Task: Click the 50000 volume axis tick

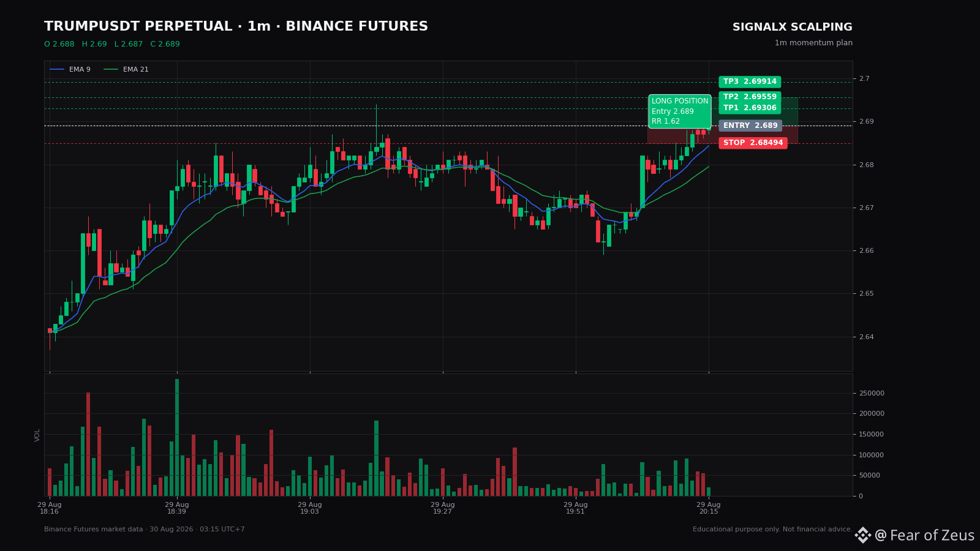Action: [870, 476]
